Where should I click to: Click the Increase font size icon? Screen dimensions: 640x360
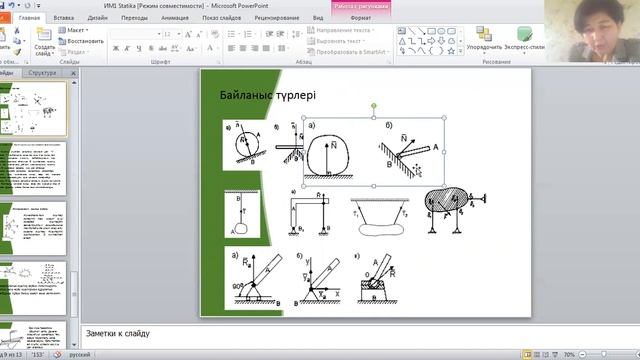point(188,35)
